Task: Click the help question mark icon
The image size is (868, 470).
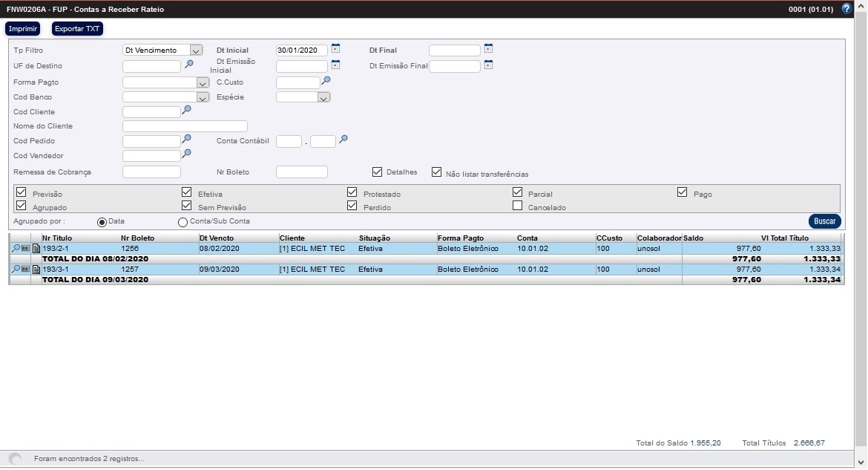Action: [x=846, y=9]
